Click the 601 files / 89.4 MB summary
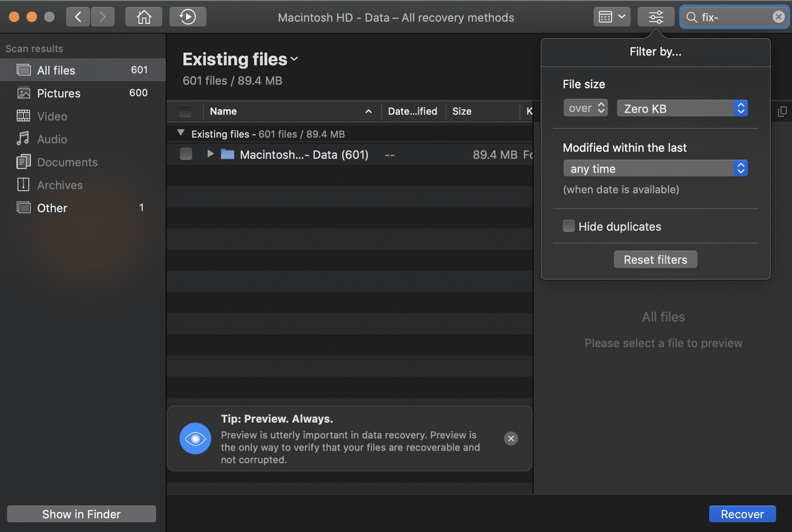The height and width of the screenshot is (532, 792). coord(232,81)
